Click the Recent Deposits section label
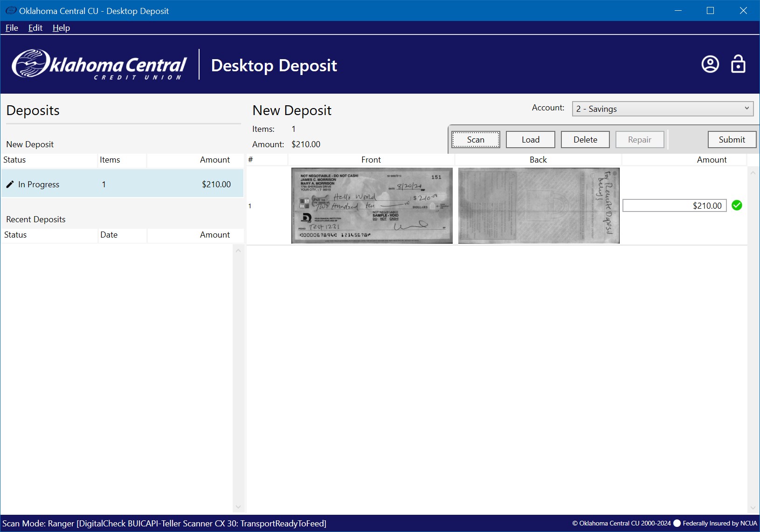Screen dimensions: 760x532 tap(36, 219)
